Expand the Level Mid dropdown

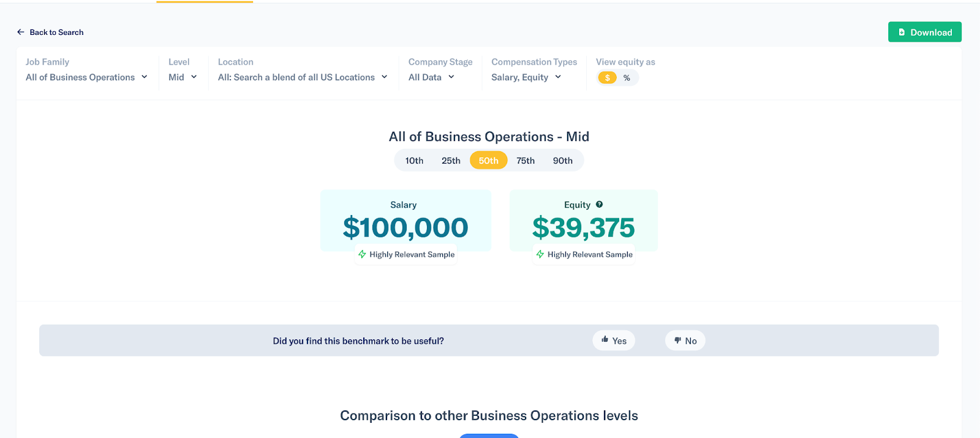coord(183,77)
